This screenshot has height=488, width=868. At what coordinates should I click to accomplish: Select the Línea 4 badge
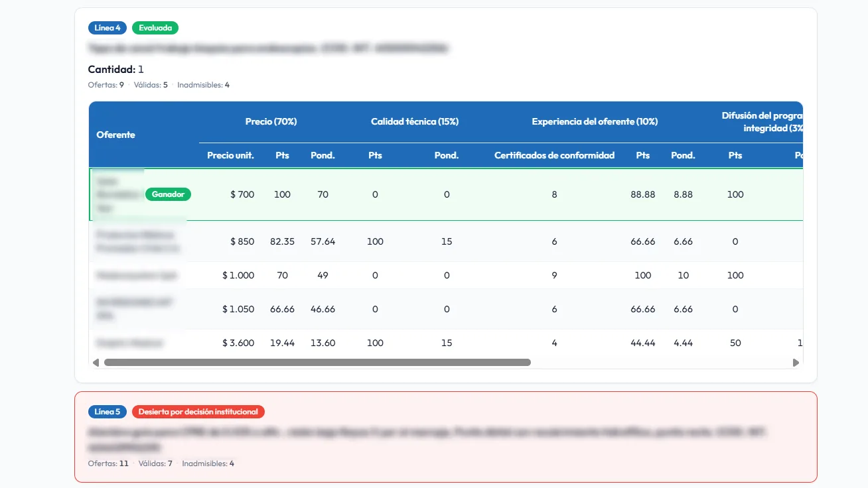(x=107, y=28)
